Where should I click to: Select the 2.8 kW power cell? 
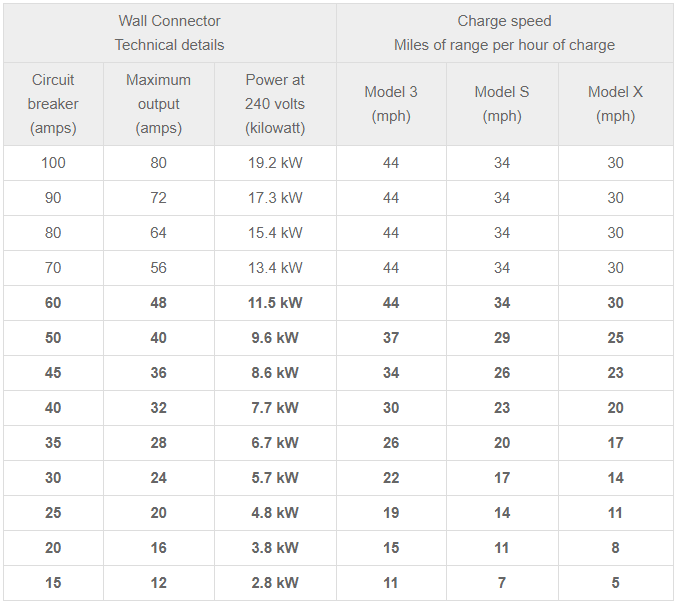click(x=275, y=583)
